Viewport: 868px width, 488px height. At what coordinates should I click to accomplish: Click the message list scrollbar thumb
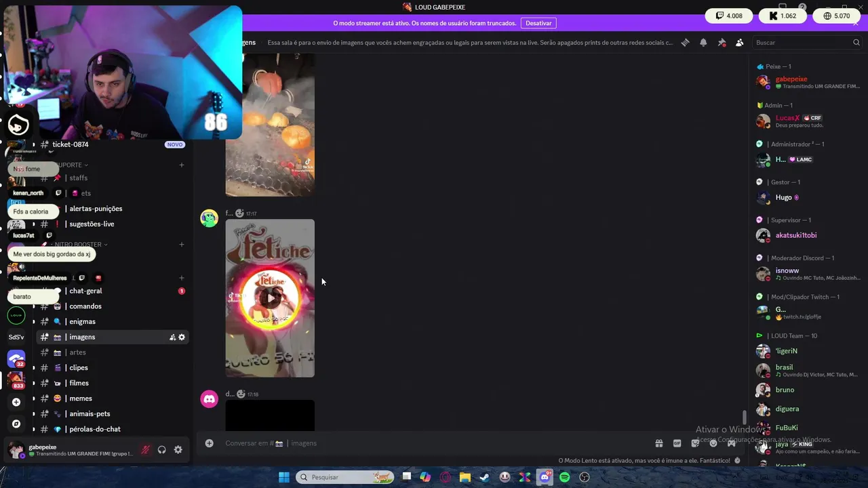click(x=744, y=418)
